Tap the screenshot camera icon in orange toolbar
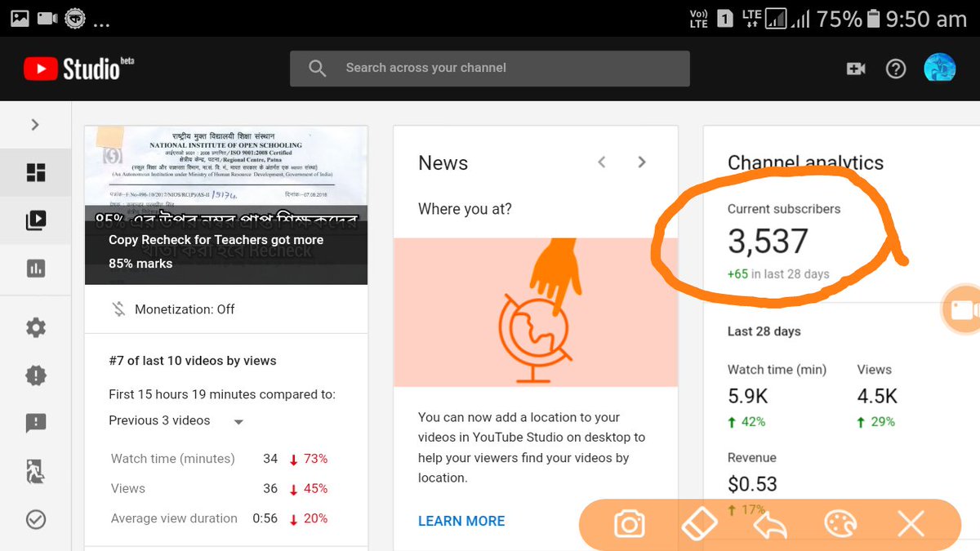Screen dimensions: 980x551 pos(630,524)
